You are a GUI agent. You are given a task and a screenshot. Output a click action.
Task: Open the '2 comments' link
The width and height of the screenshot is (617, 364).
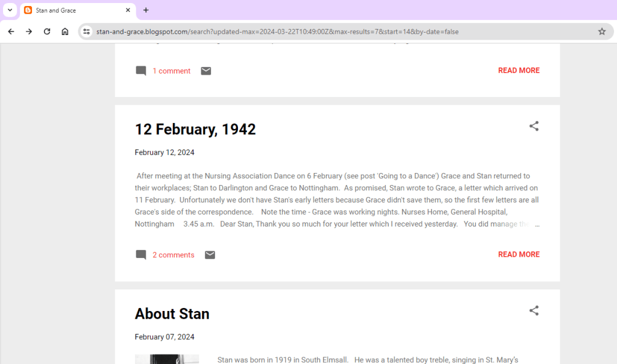click(174, 254)
